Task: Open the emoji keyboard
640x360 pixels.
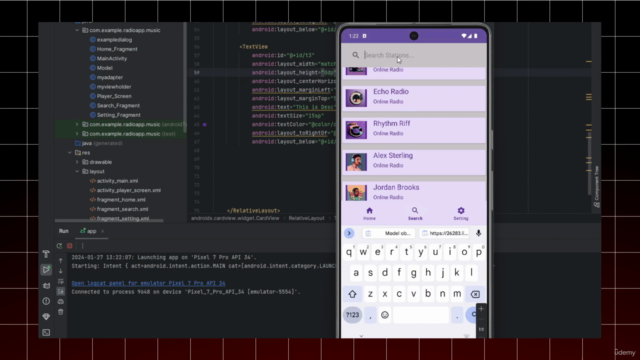Action: coord(384,315)
